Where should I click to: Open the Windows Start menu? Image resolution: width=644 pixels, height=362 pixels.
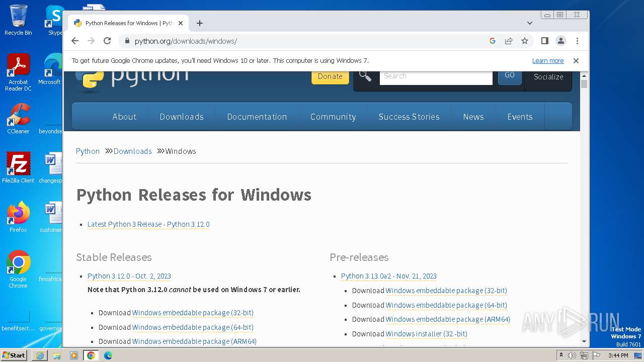tap(14, 355)
